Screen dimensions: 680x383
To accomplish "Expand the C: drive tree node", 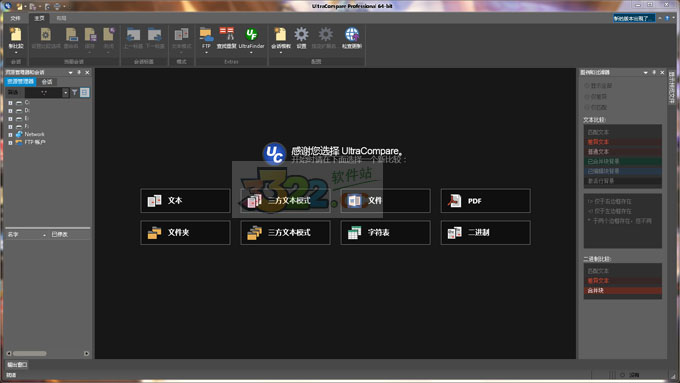I will 10,103.
